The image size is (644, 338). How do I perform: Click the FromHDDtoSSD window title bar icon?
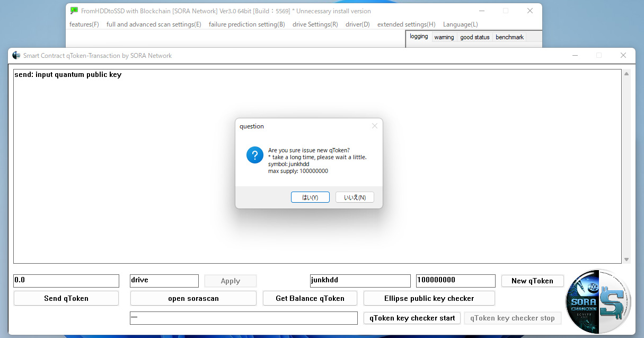coord(74,11)
